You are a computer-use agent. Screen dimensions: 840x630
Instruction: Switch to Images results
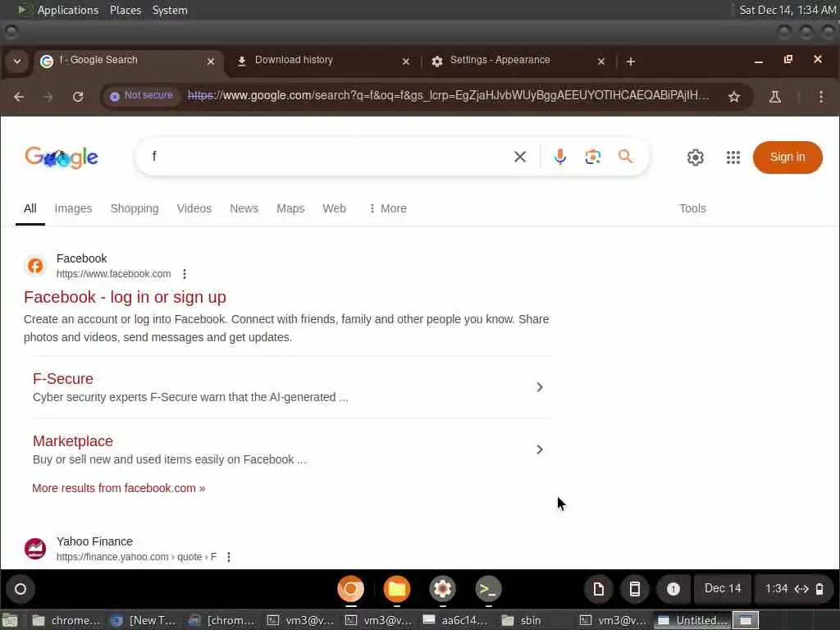pyautogui.click(x=73, y=208)
